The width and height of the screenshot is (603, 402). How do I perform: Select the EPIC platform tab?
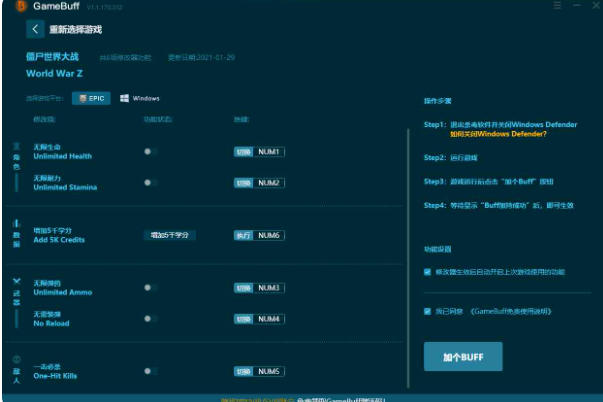pos(91,98)
